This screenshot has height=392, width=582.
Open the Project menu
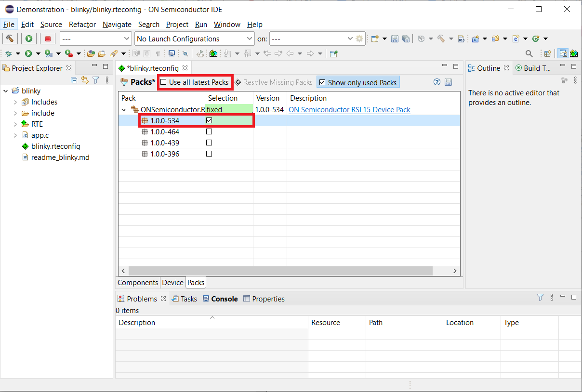click(177, 25)
